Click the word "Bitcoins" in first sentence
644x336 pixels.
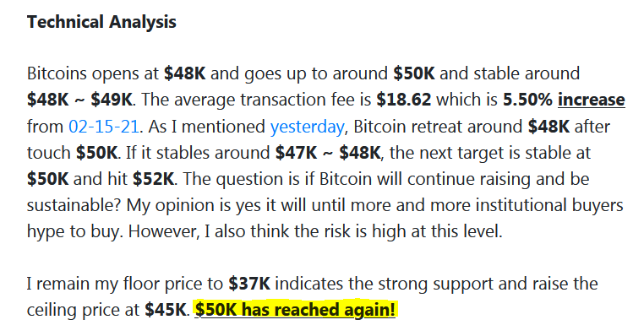[57, 73]
